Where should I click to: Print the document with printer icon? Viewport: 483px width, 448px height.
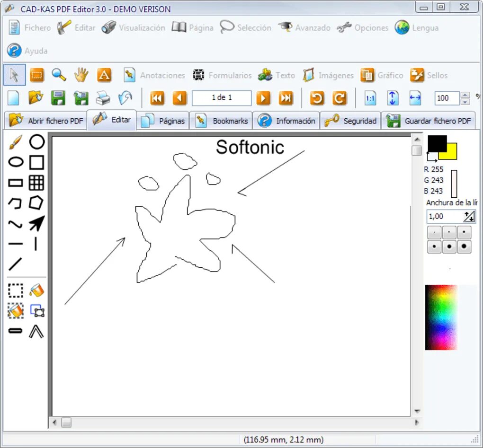coord(103,98)
